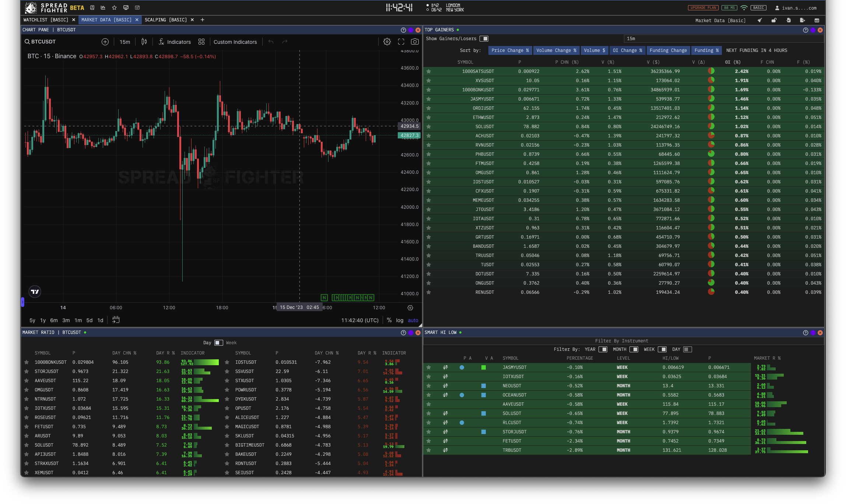Open Filter By Instrument field
This screenshot has width=846, height=504.
pos(622,341)
